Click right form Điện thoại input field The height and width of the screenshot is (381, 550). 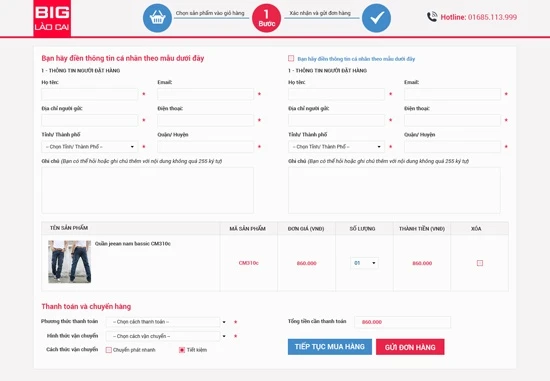[x=452, y=120]
